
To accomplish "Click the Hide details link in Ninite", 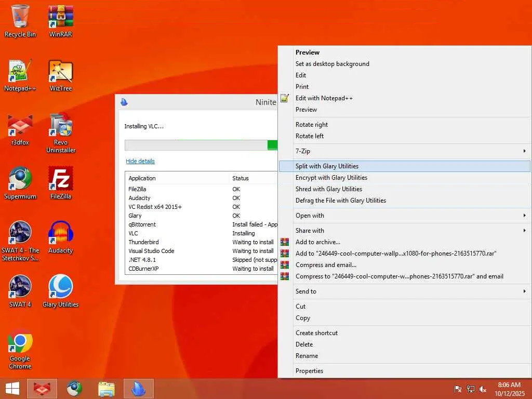I will pyautogui.click(x=140, y=161).
